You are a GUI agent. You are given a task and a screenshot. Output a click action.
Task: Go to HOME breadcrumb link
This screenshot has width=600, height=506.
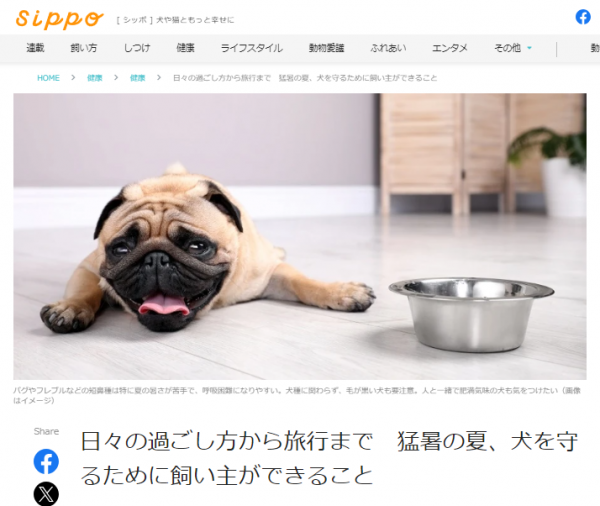click(48, 78)
